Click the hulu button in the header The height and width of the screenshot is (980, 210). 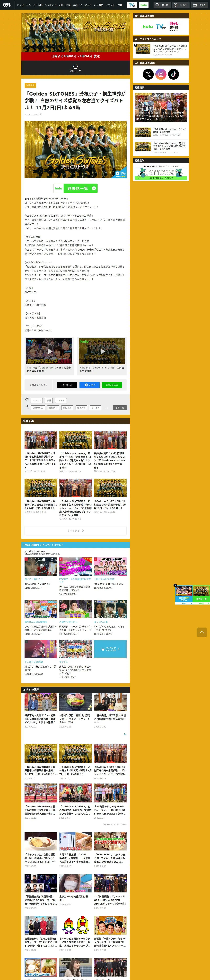click(x=143, y=5)
